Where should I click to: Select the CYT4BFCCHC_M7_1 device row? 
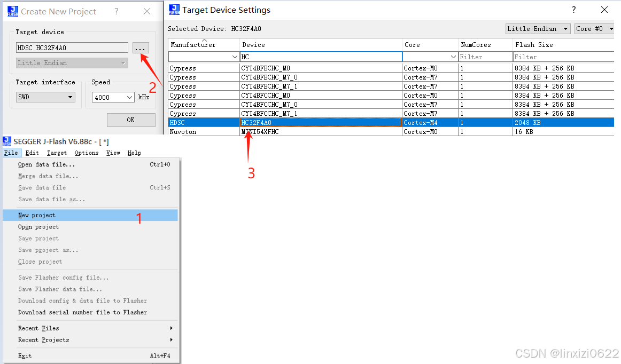pyautogui.click(x=391, y=114)
